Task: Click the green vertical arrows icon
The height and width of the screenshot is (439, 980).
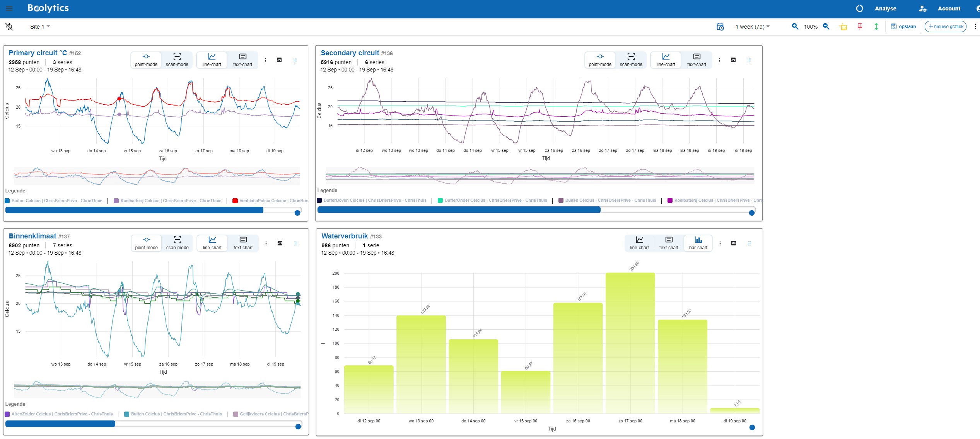Action: pos(876,26)
